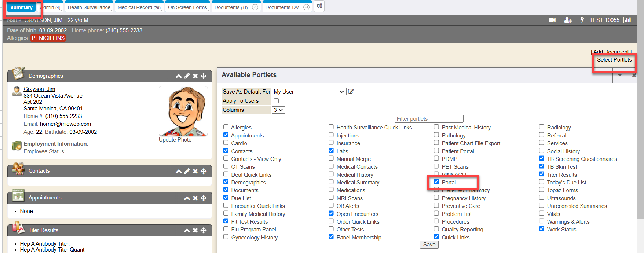
Task: Click the Filter portlets search field
Action: coord(429,119)
